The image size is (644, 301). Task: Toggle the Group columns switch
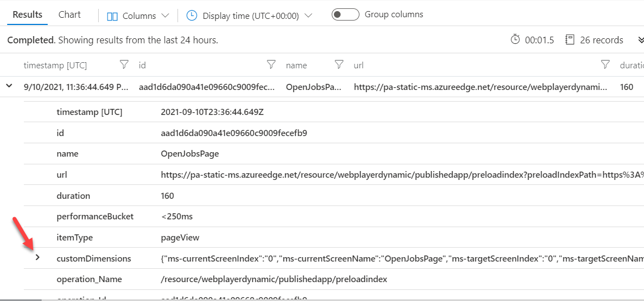345,15
